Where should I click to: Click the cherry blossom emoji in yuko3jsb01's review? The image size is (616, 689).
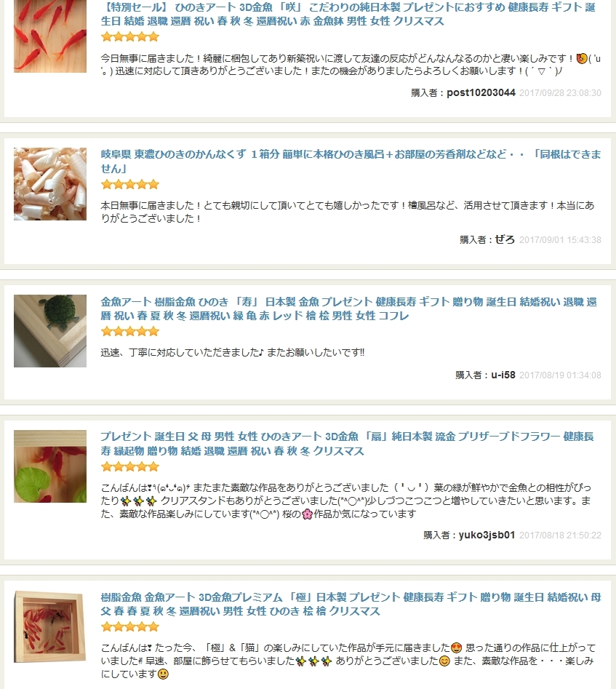(308, 514)
